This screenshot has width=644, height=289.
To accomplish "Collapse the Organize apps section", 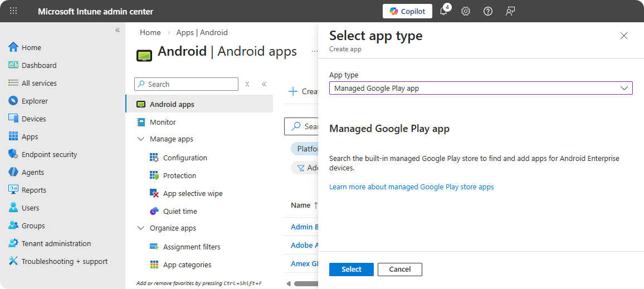I will point(141,228).
